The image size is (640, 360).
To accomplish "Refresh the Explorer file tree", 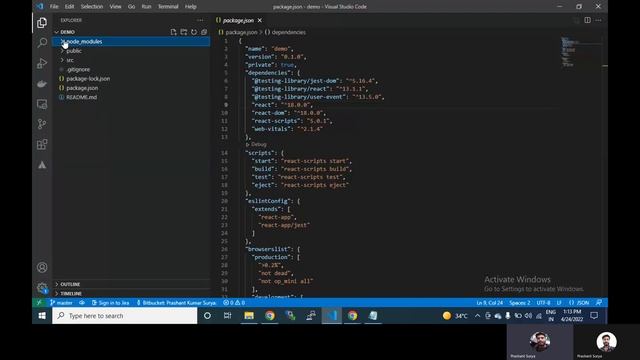I will coord(194,32).
